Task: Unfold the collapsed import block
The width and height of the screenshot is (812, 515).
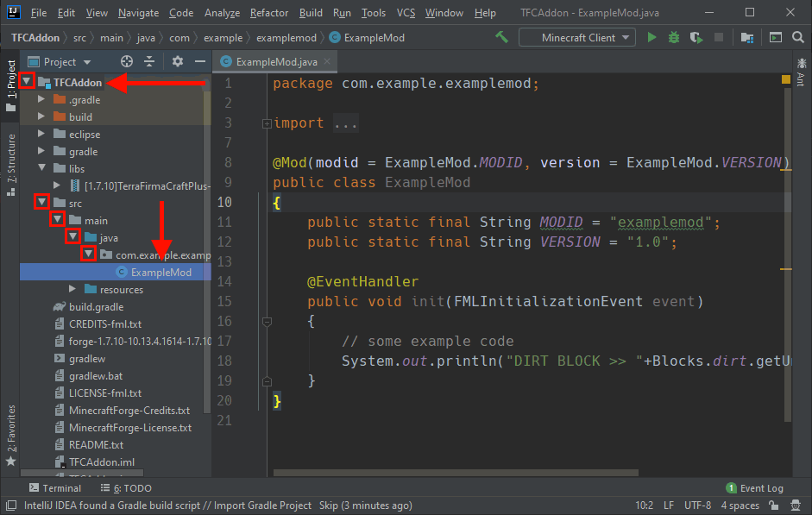Action: coord(267,123)
